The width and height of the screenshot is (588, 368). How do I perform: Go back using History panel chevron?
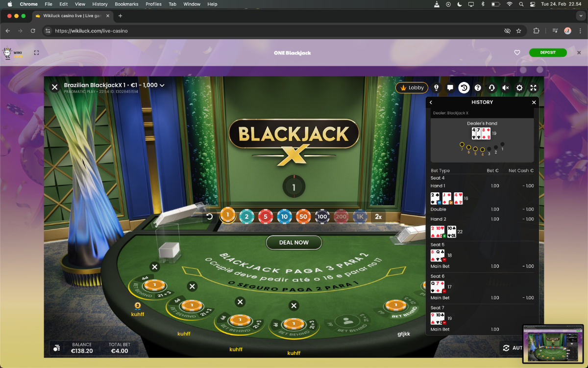click(431, 103)
